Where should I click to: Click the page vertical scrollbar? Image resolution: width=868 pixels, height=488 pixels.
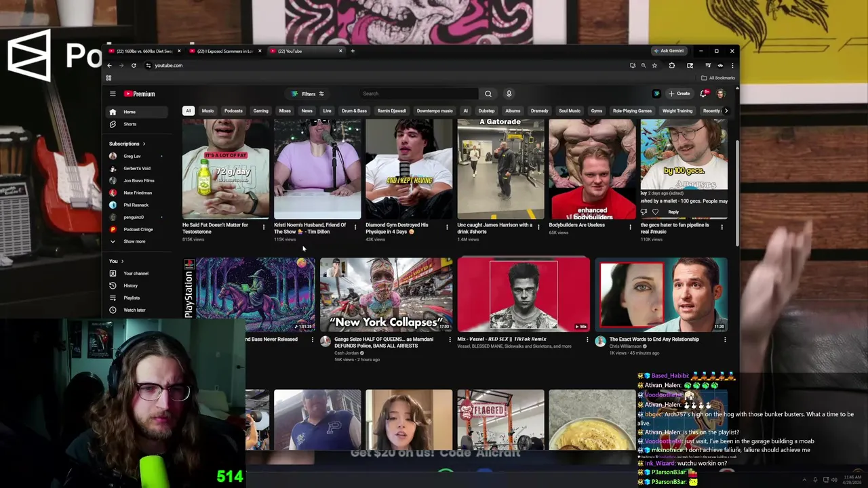coord(737,193)
